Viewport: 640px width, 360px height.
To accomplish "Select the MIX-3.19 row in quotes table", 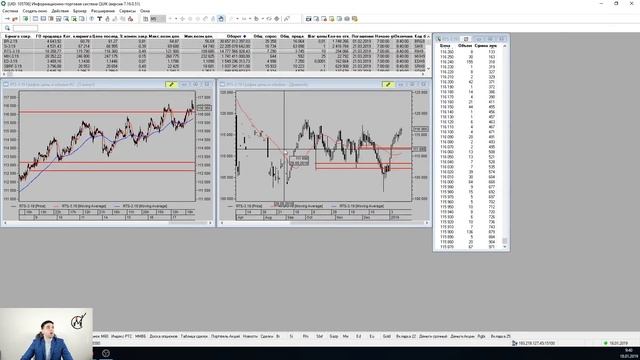I will pos(214,56).
